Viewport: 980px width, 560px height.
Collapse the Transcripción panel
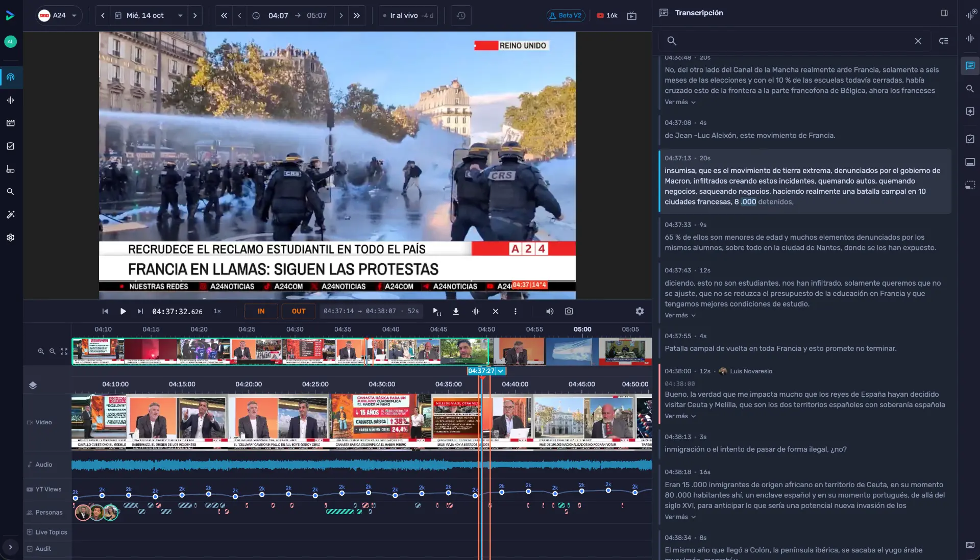click(944, 13)
